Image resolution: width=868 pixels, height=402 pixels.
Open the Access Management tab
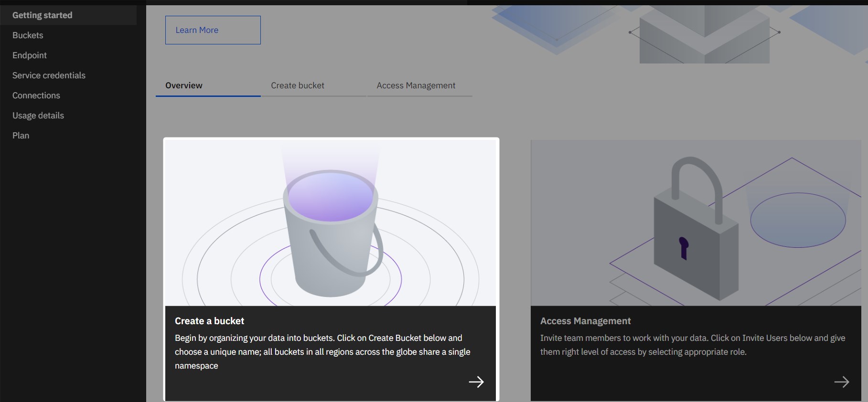(x=416, y=85)
